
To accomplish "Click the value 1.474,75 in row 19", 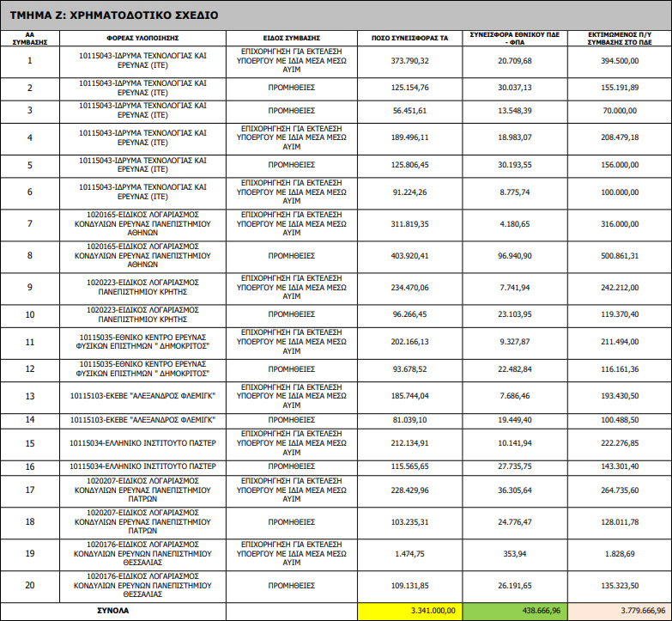I will pos(409,554).
